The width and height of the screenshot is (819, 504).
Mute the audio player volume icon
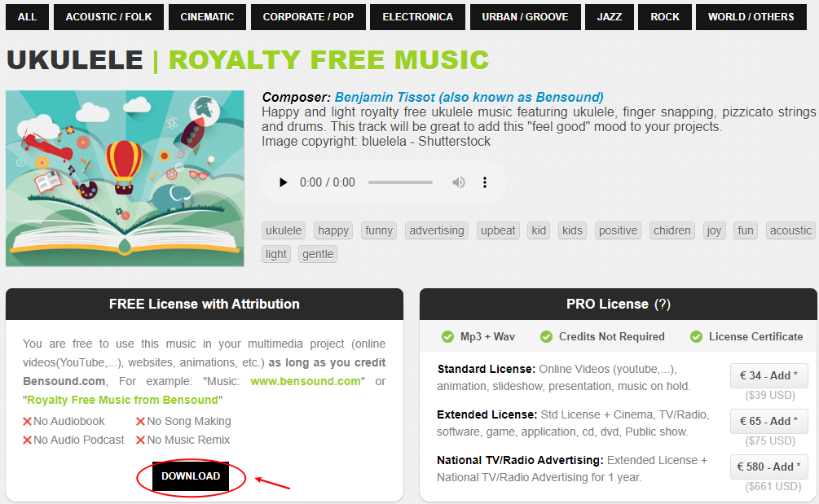pos(458,182)
